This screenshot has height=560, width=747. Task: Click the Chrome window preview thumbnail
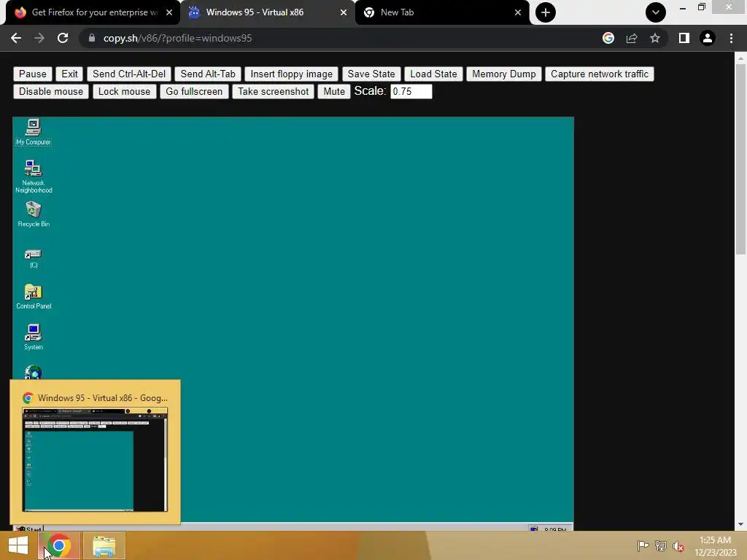pyautogui.click(x=96, y=459)
